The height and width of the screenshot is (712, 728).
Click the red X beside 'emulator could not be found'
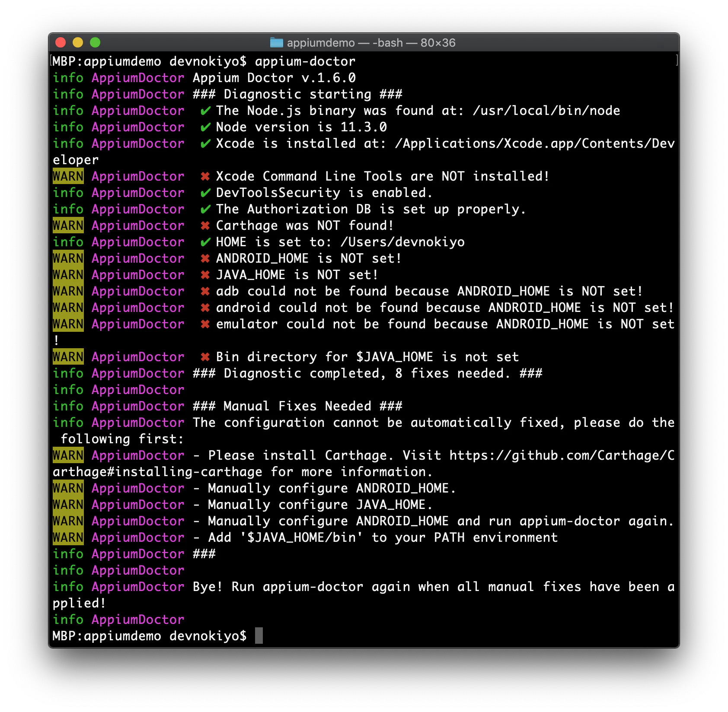(x=205, y=324)
